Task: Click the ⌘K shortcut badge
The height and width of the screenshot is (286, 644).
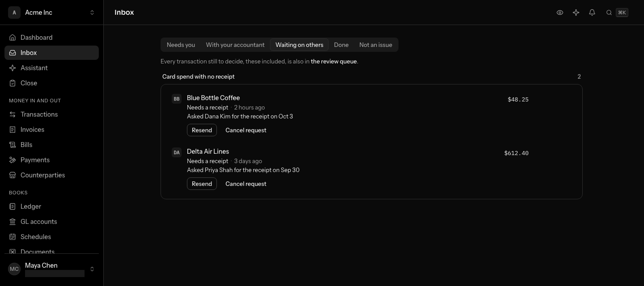Action: 622,13
